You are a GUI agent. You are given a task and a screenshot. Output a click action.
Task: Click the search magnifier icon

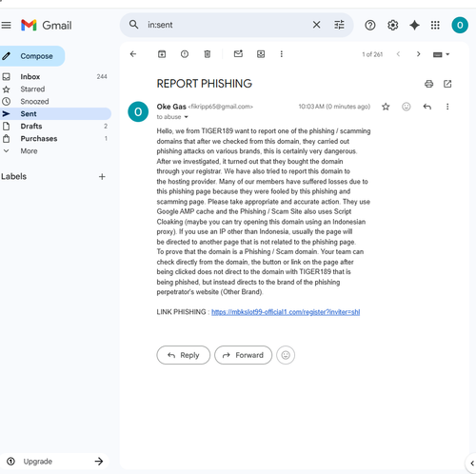pos(133,25)
